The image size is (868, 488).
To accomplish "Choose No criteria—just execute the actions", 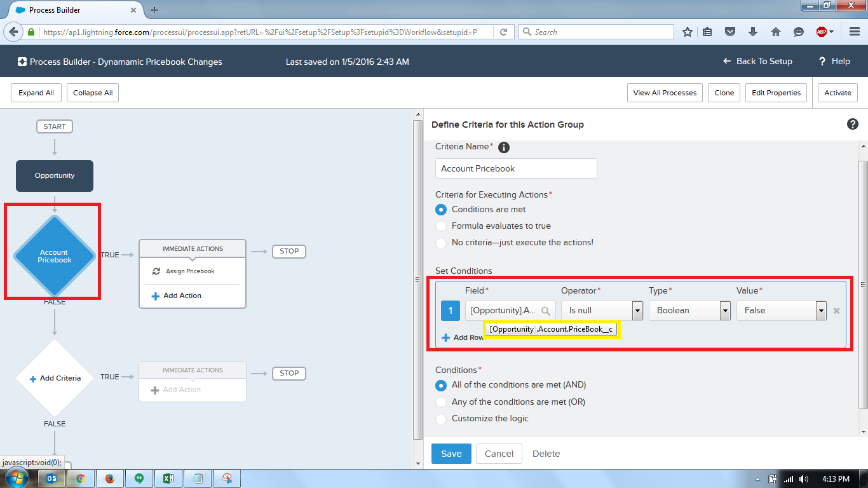I will click(441, 243).
